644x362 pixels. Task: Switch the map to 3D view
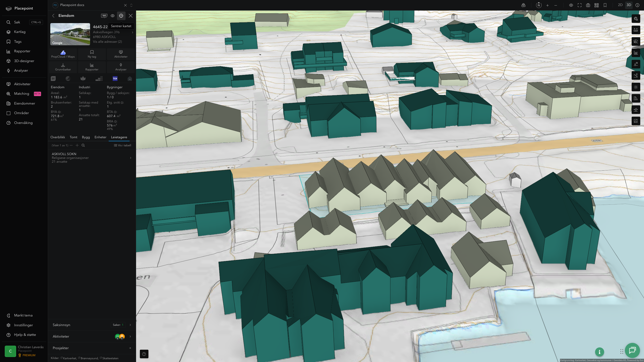(629, 5)
